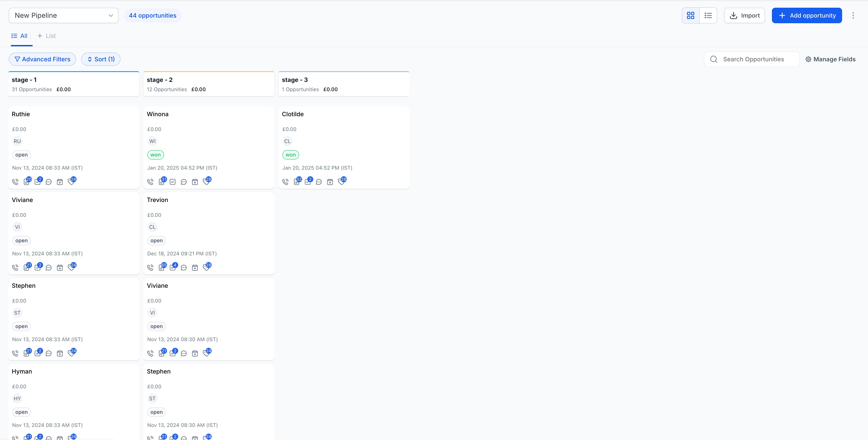
Task: Click tasks icon on Clotilde's card
Action: (x=307, y=182)
